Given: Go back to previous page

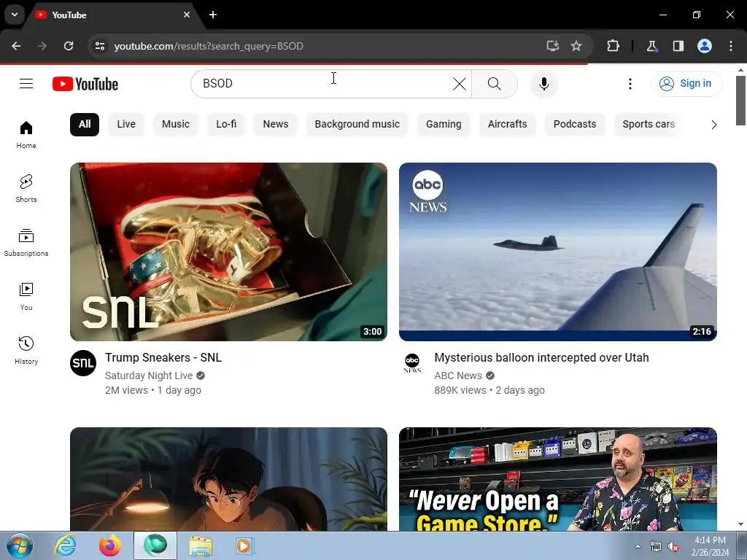Looking at the screenshot, I should 16,46.
